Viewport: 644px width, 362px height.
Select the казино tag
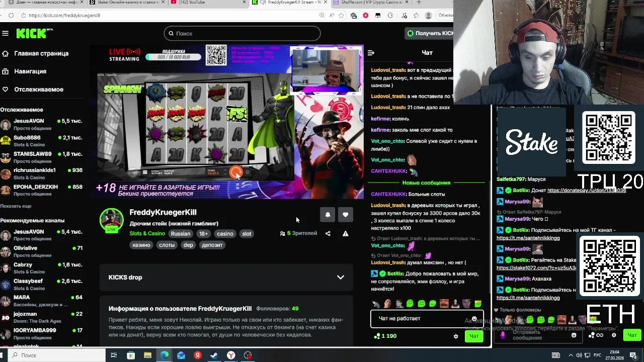click(x=141, y=245)
